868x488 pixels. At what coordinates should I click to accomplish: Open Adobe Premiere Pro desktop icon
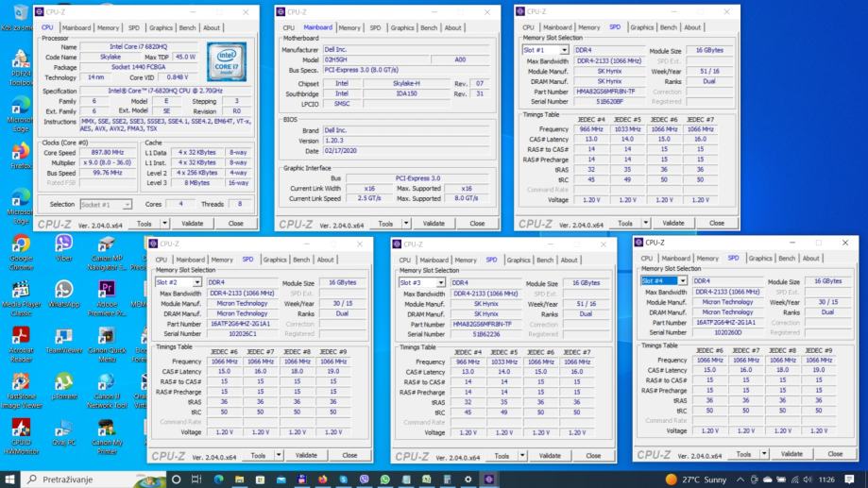(x=107, y=298)
